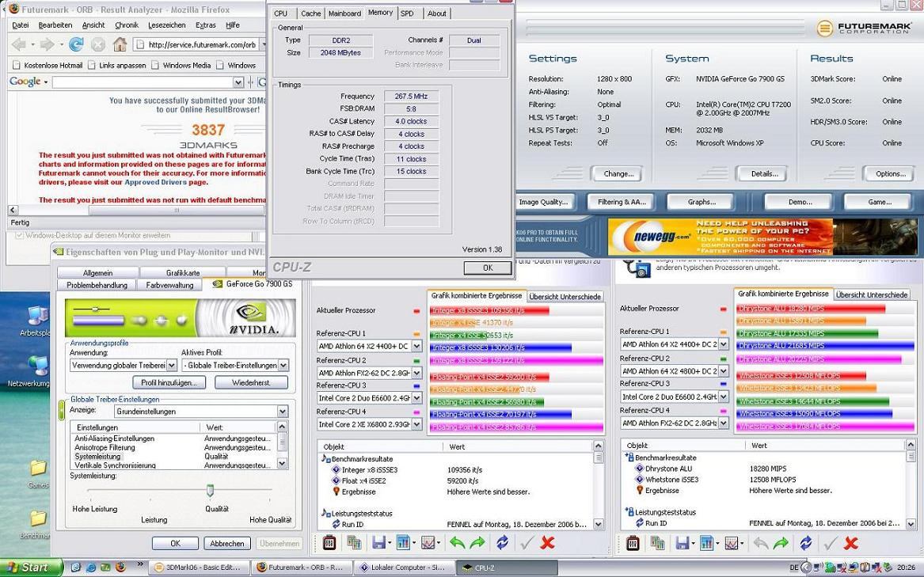Open Anzeige Grundeinstellungen dropdown
Image resolution: width=924 pixels, height=577 pixels.
coord(283,412)
